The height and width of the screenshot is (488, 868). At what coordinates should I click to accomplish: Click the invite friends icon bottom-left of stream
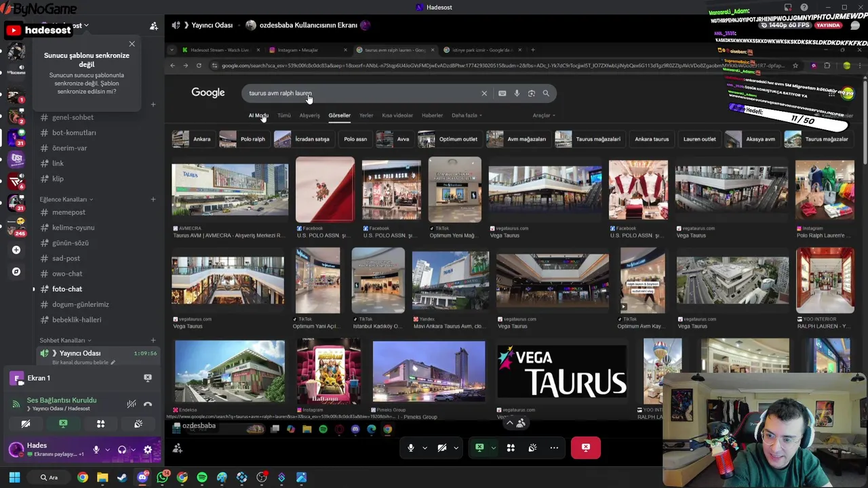[177, 448]
